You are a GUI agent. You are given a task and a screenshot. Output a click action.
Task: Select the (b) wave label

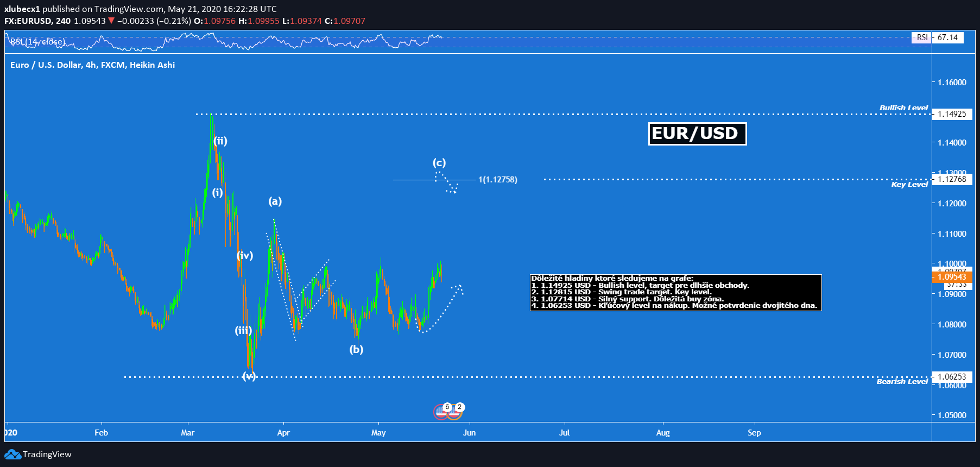356,349
